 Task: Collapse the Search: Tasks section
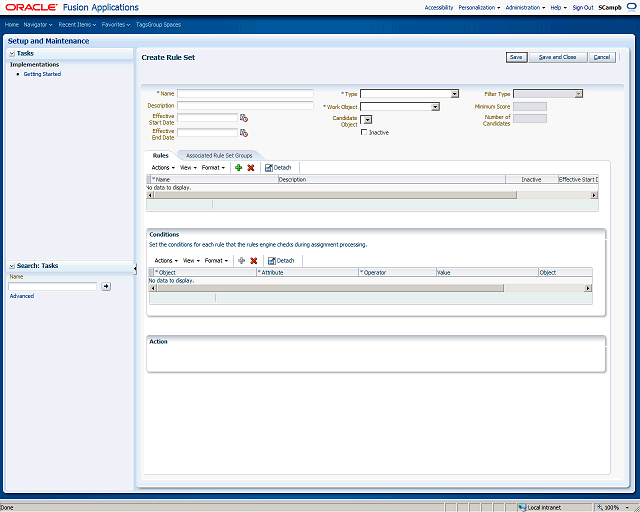pyautogui.click(x=12, y=266)
